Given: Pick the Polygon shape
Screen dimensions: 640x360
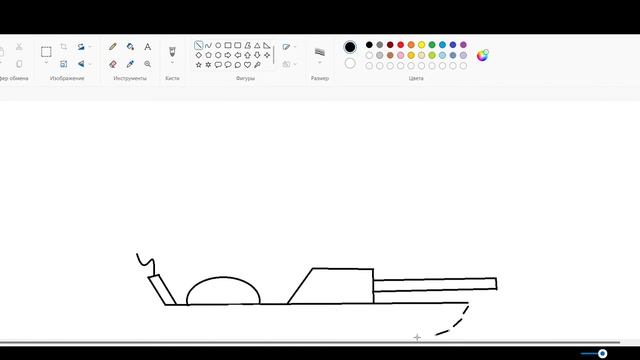Looking at the screenshot, I should (x=247, y=45).
